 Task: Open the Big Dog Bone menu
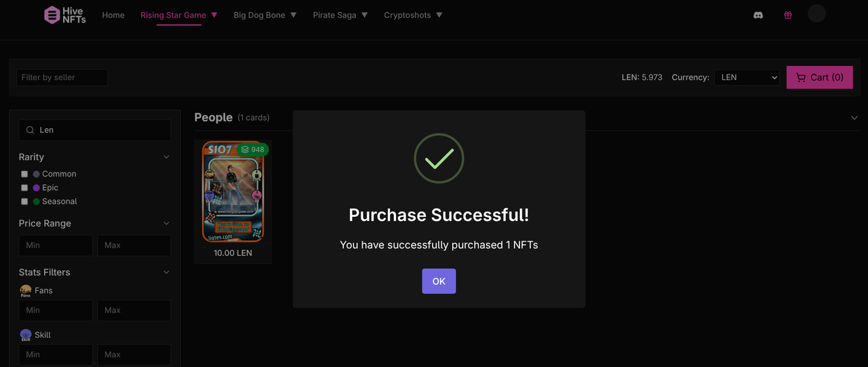(x=265, y=15)
